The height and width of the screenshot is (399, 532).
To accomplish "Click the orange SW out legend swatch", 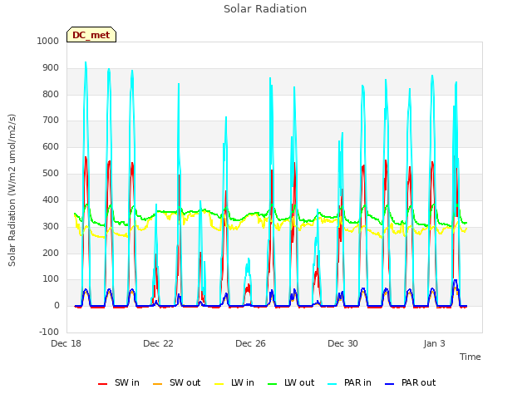I will tap(157, 384).
